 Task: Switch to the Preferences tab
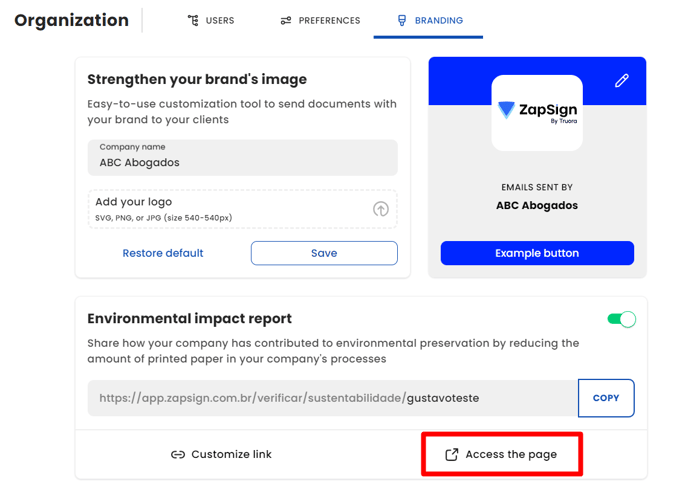(x=320, y=21)
